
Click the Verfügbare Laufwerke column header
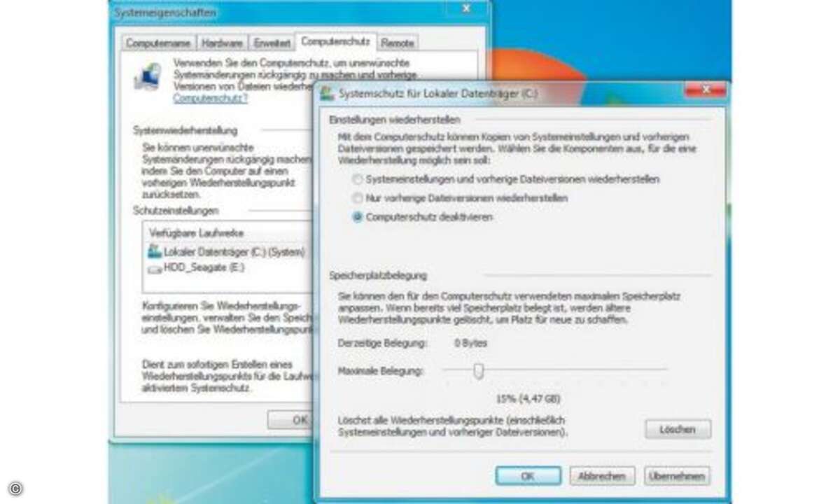197,232
